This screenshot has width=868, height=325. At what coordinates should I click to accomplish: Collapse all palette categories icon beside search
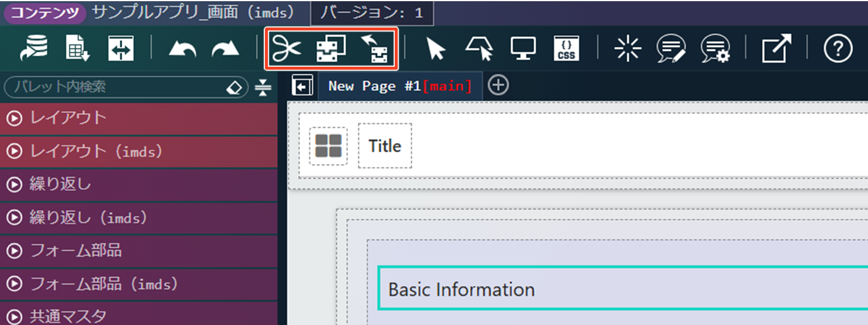pos(263,87)
